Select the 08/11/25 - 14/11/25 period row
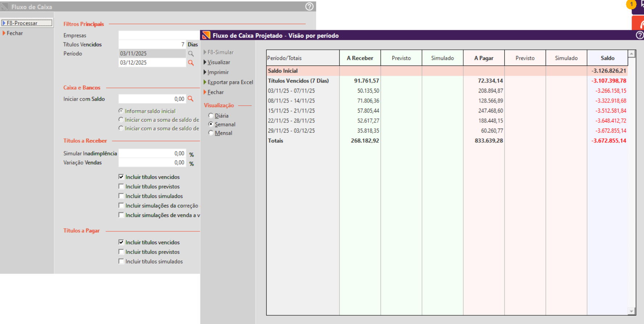 (x=447, y=101)
